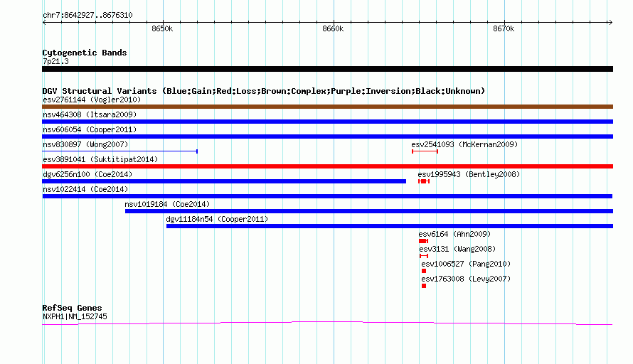The image size is (633, 364).
Task: Open the RefSeq Genes track title
Action: point(72,308)
